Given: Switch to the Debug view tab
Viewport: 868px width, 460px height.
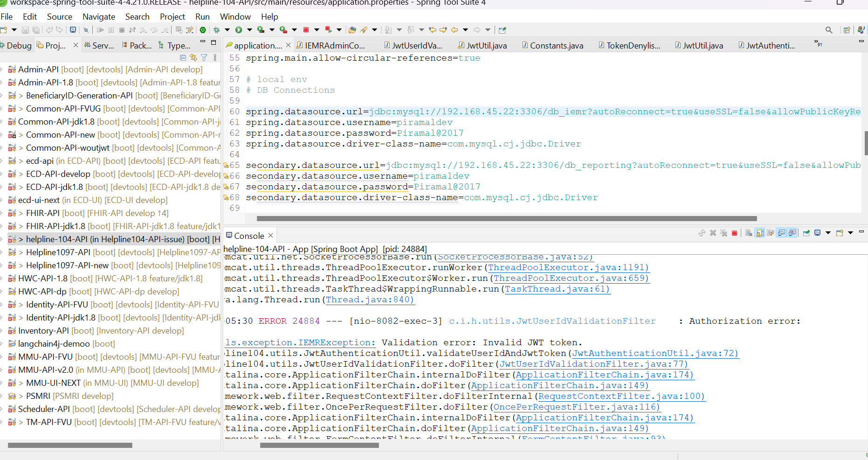Looking at the screenshot, I should 16,45.
